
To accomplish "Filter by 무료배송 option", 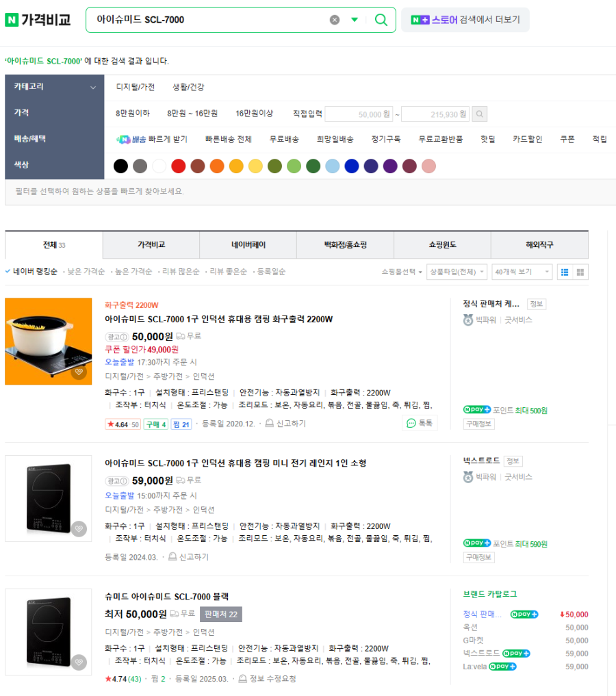I will (284, 140).
